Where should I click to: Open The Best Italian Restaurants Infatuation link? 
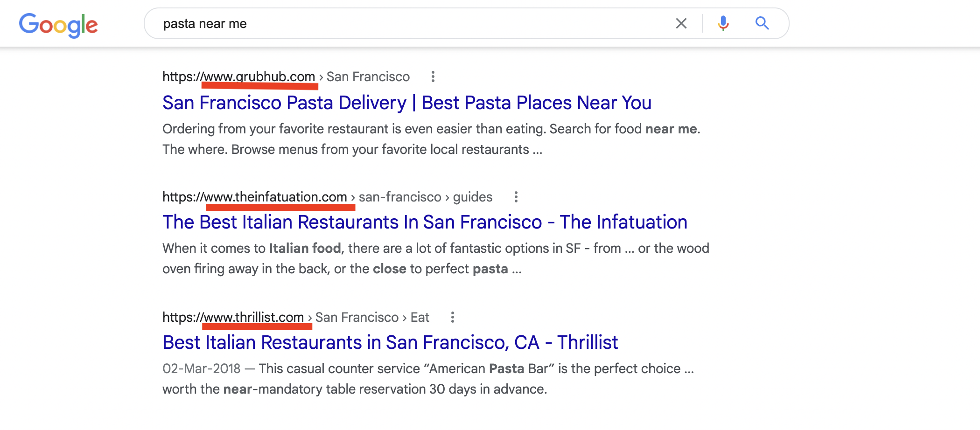(x=425, y=222)
